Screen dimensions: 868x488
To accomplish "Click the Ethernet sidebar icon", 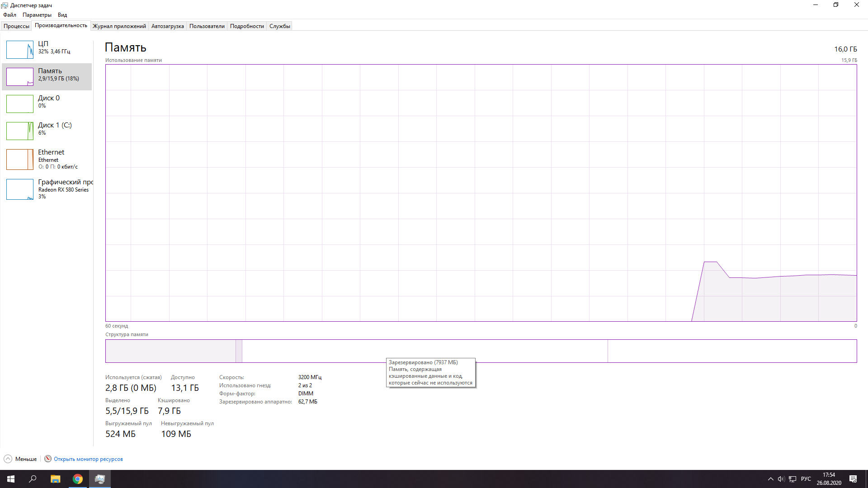I will (x=19, y=159).
